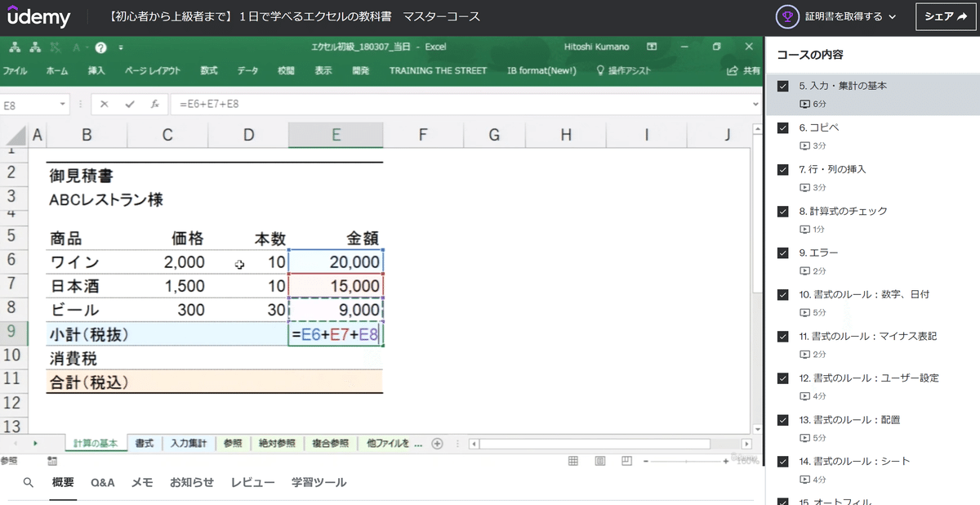Switch to the 絶対参照 sheet tab
Image resolution: width=980 pixels, height=505 pixels.
[277, 444]
